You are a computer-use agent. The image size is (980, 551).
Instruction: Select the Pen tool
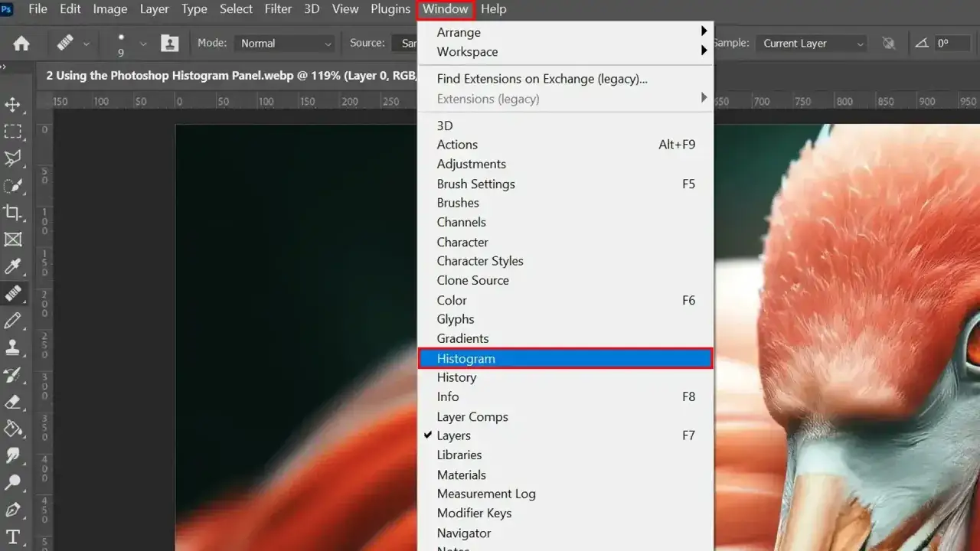click(x=13, y=509)
